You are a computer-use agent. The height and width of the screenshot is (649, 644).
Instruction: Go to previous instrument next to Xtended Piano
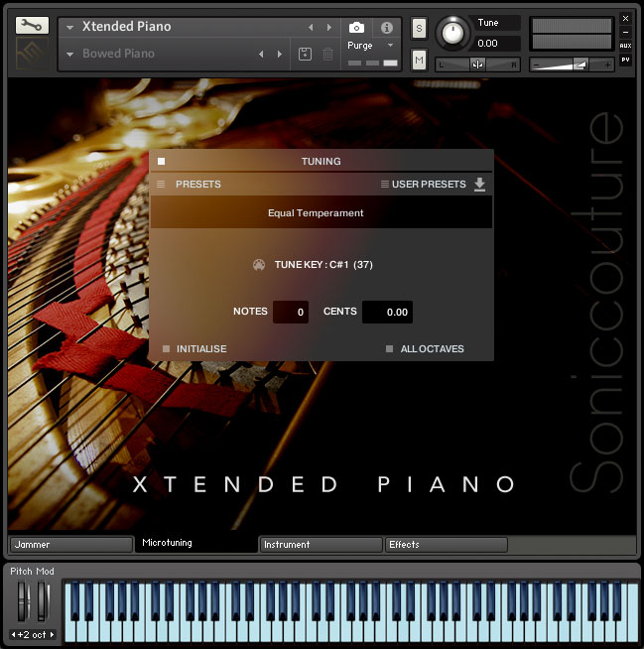(x=311, y=28)
